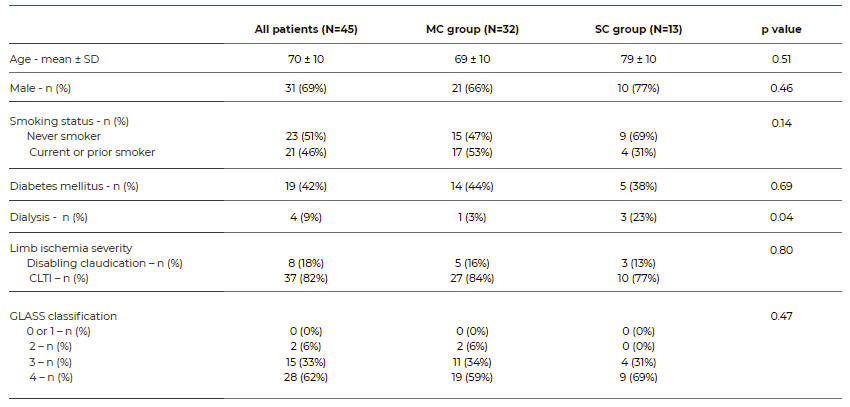Select the "Never smoker" sub-row label
Image resolution: width=850 pixels, height=407 pixels.
point(64,136)
